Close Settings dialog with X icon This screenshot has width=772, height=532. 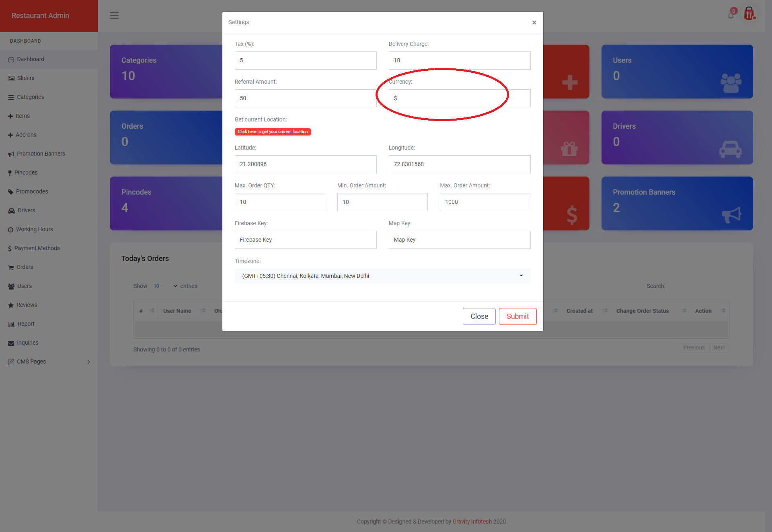534,23
